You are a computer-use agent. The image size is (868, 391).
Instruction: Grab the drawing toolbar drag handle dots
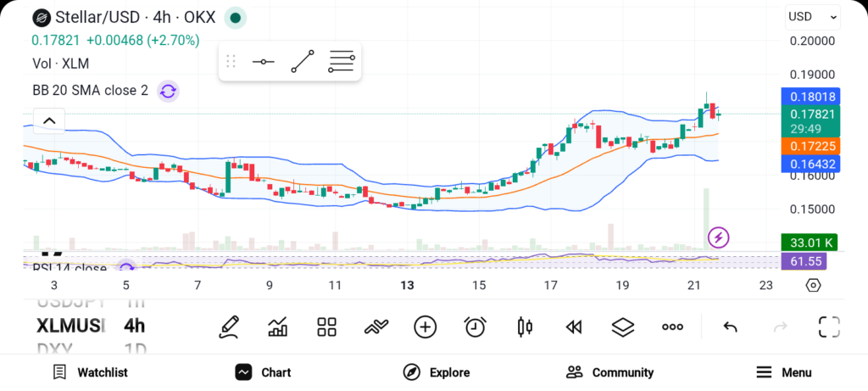231,61
